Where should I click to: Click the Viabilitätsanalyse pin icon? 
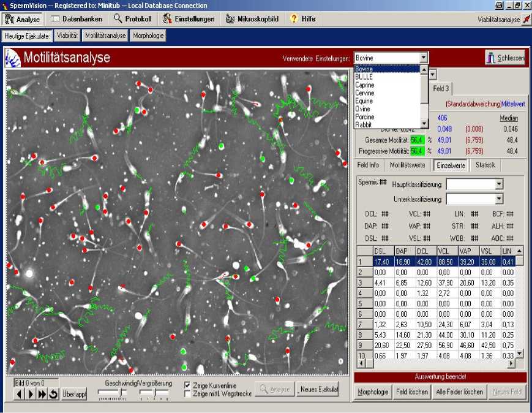tap(526, 20)
